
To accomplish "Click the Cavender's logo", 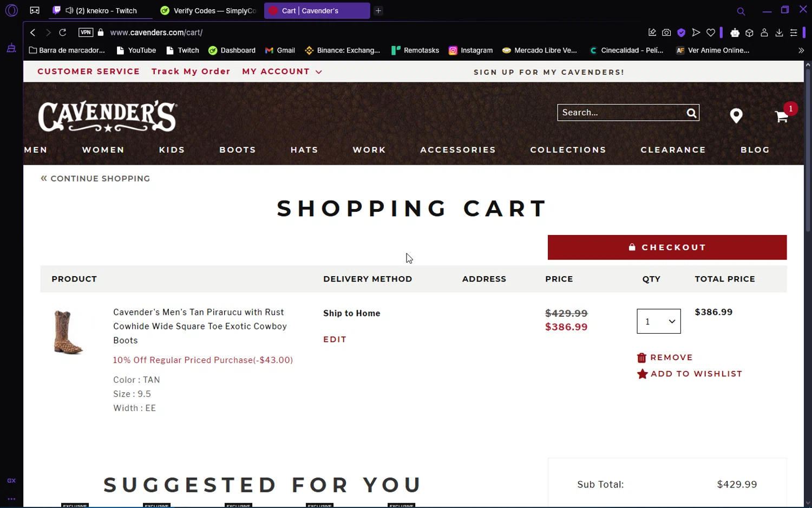I will (x=107, y=116).
